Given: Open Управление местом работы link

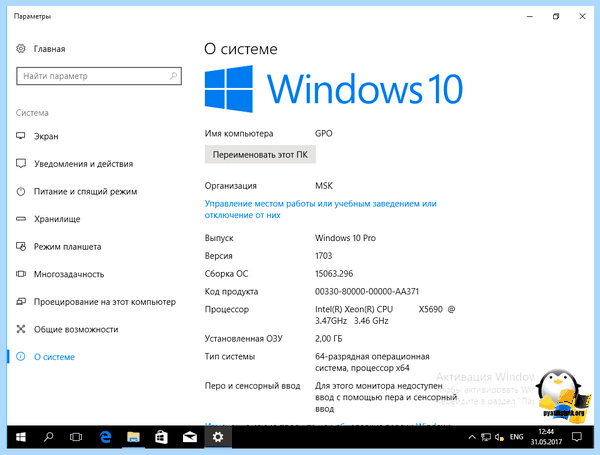Looking at the screenshot, I should pyautogui.click(x=320, y=209).
